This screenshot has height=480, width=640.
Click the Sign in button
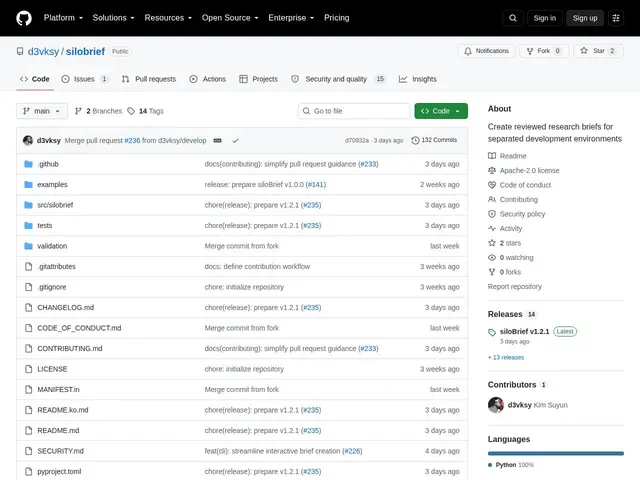tap(544, 18)
